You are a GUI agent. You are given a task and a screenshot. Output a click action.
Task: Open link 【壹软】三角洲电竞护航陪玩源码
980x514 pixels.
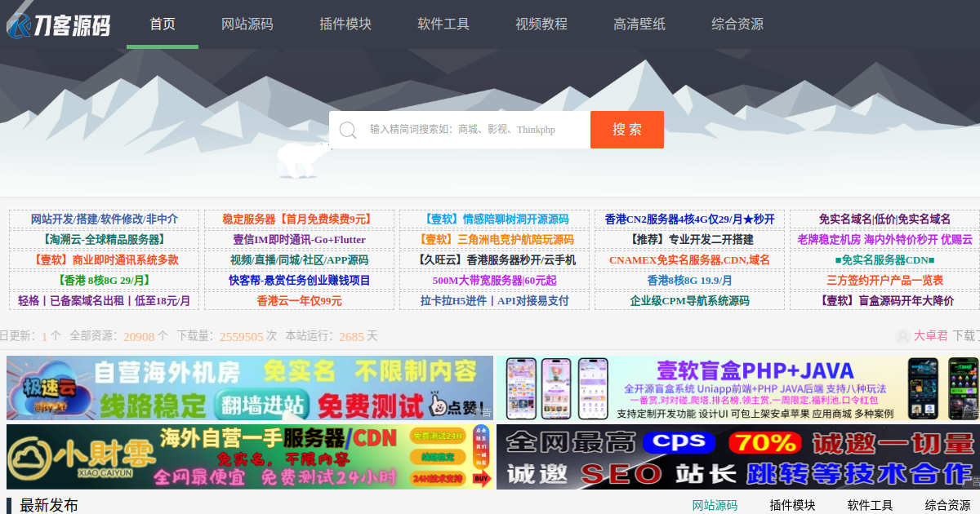[x=494, y=240]
